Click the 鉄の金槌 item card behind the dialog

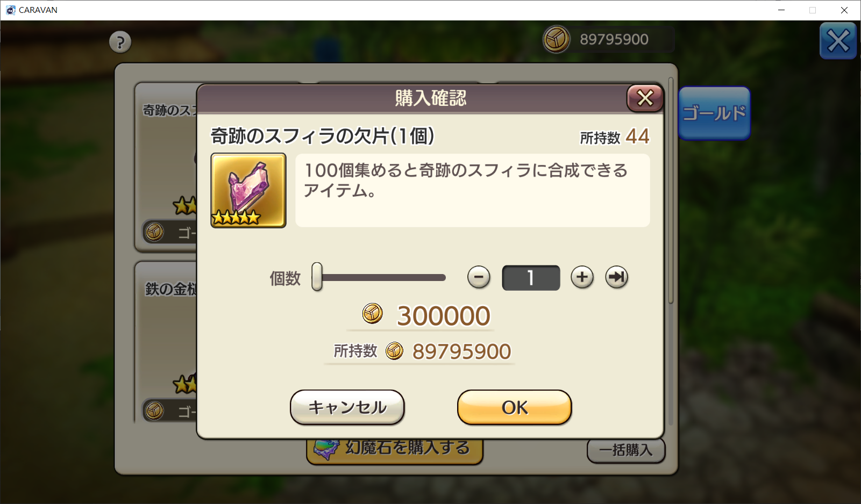click(x=166, y=342)
